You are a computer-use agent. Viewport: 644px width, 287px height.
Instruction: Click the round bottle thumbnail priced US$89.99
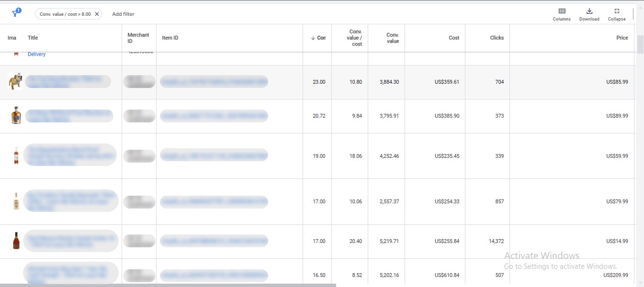(16, 116)
